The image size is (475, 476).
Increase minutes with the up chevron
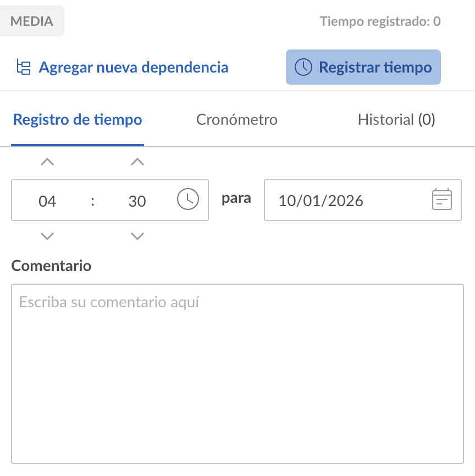pyautogui.click(x=137, y=162)
